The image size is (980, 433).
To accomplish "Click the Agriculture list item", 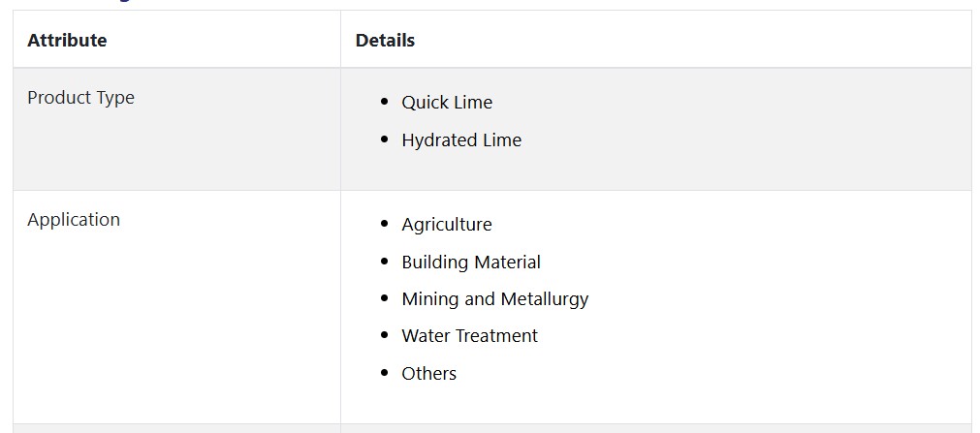I will tap(447, 225).
